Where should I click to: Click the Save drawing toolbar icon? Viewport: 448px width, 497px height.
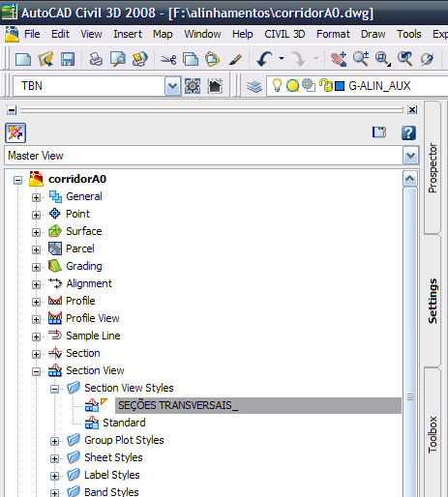(68, 59)
